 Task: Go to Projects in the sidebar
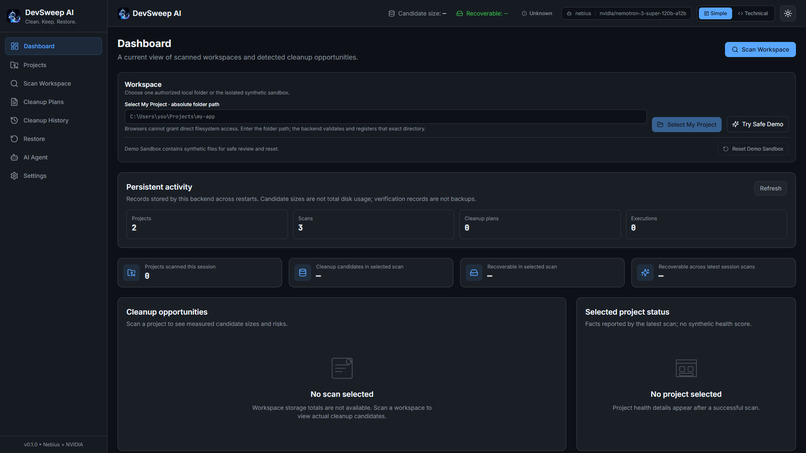(x=53, y=65)
